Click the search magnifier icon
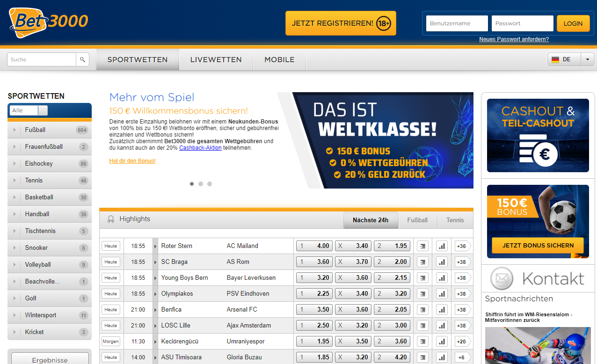 [83, 59]
